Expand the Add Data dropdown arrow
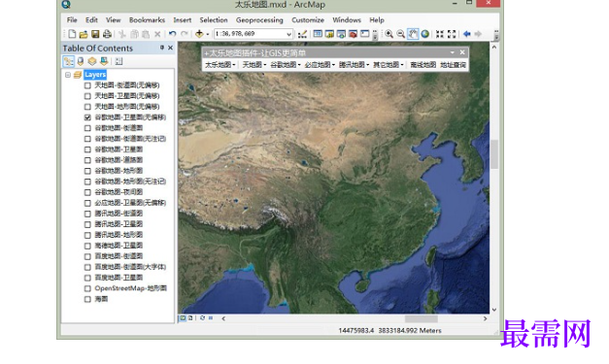Screen dimensions: 609x364 [208, 34]
